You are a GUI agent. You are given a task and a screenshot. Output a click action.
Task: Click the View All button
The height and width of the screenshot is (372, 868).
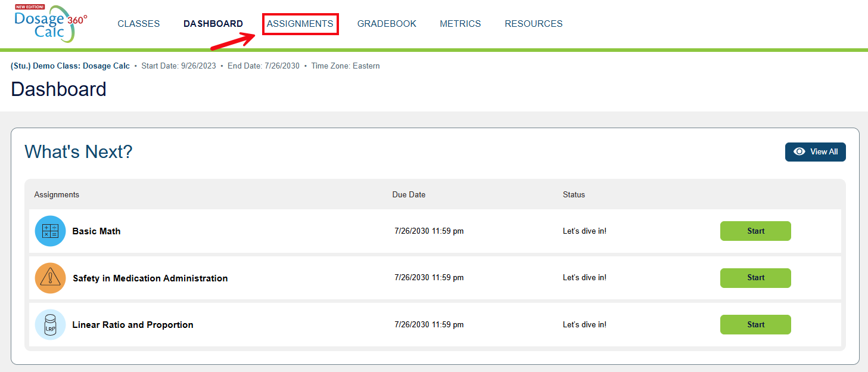(x=815, y=151)
